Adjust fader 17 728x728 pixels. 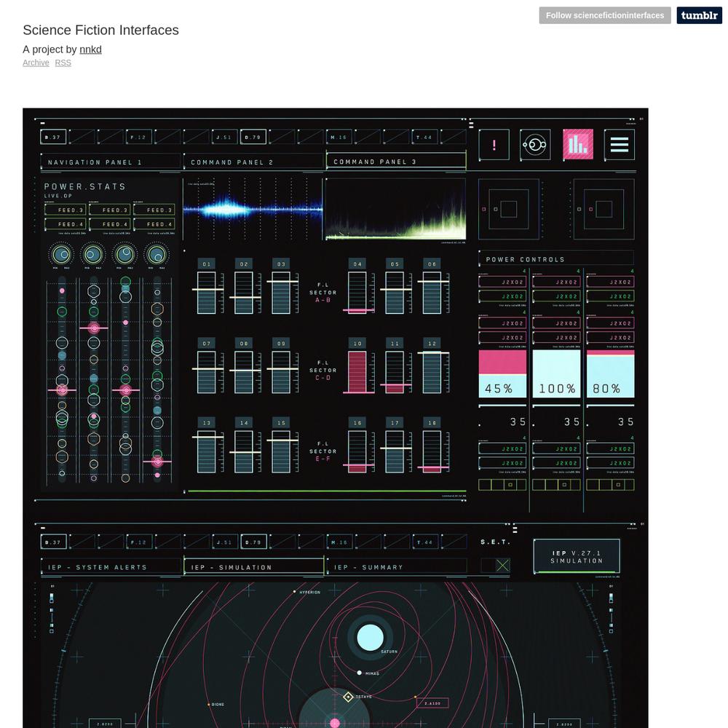pos(395,451)
